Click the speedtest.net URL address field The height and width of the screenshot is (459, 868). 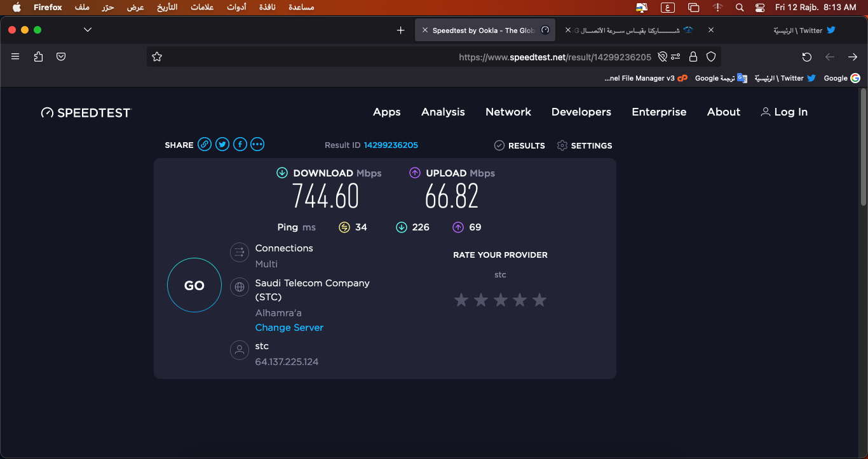(x=433, y=57)
